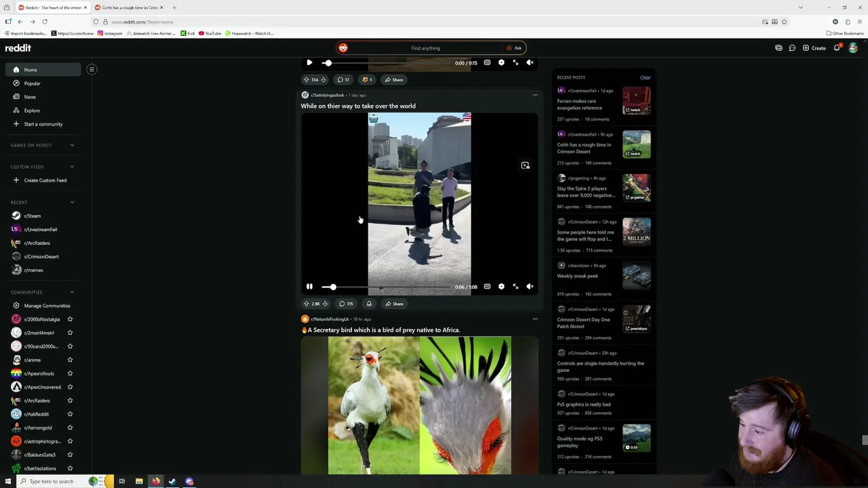
Task: Open r/Steam in recent list
Action: 43,216
